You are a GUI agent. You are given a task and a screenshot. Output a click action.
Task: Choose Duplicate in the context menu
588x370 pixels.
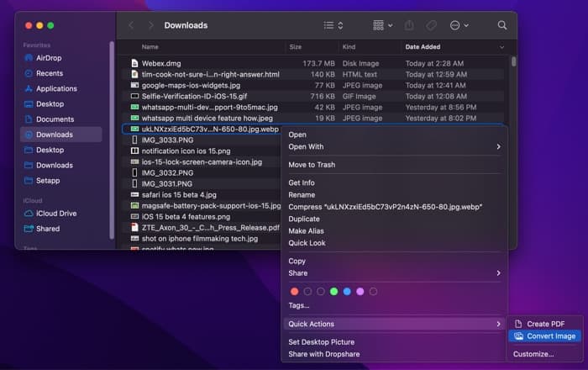[395, 219]
